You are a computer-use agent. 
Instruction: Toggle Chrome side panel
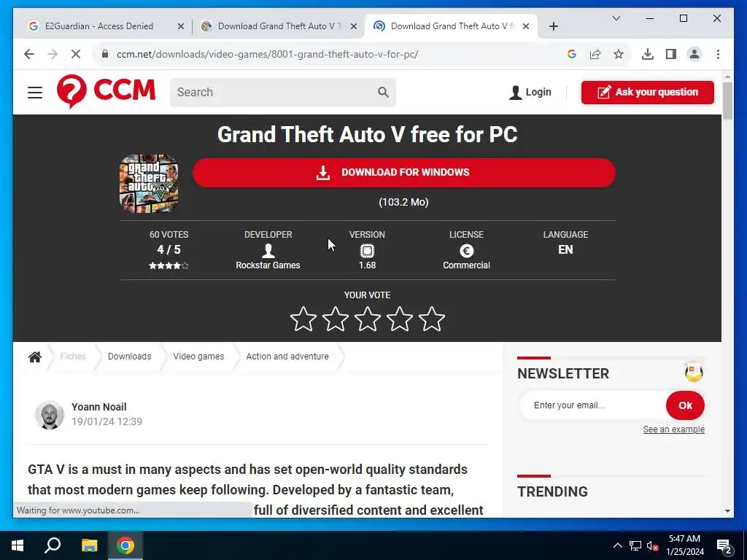coord(671,54)
